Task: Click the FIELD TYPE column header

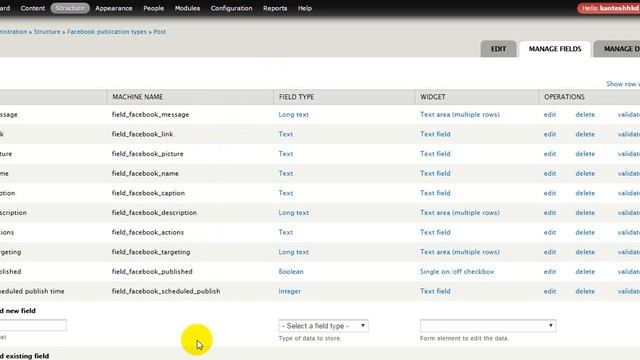Action: click(297, 97)
